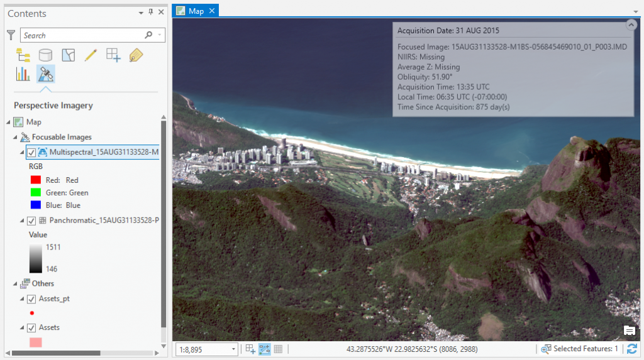Refresh the map view
The image size is (644, 360).
tap(632, 349)
